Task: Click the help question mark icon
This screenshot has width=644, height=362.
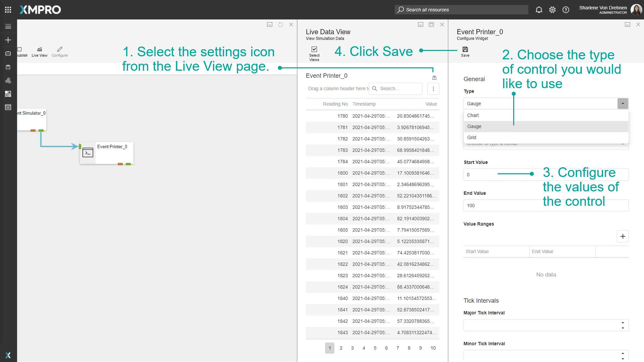Action: point(566,10)
